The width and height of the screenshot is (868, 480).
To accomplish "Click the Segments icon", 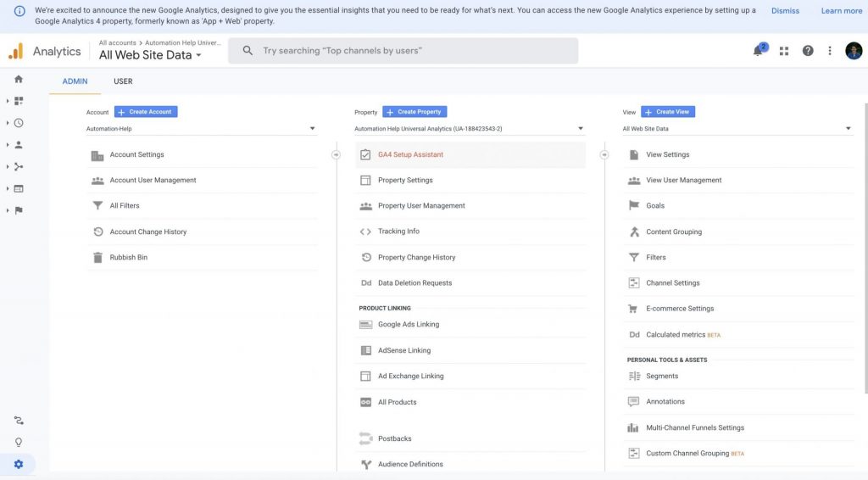I will point(634,376).
